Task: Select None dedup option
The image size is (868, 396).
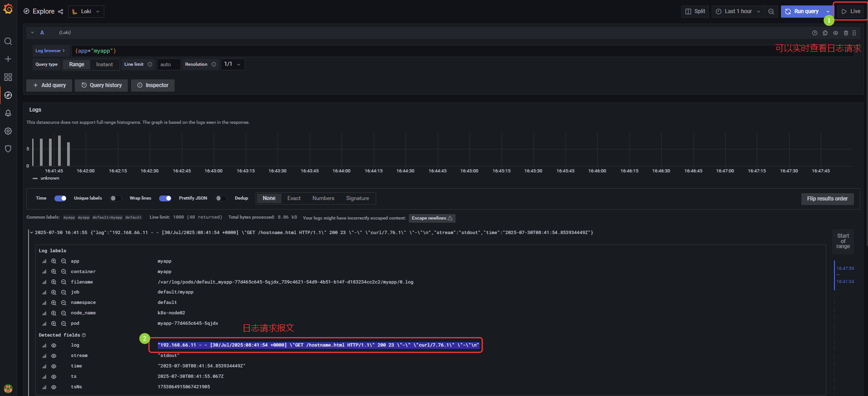Action: click(269, 198)
